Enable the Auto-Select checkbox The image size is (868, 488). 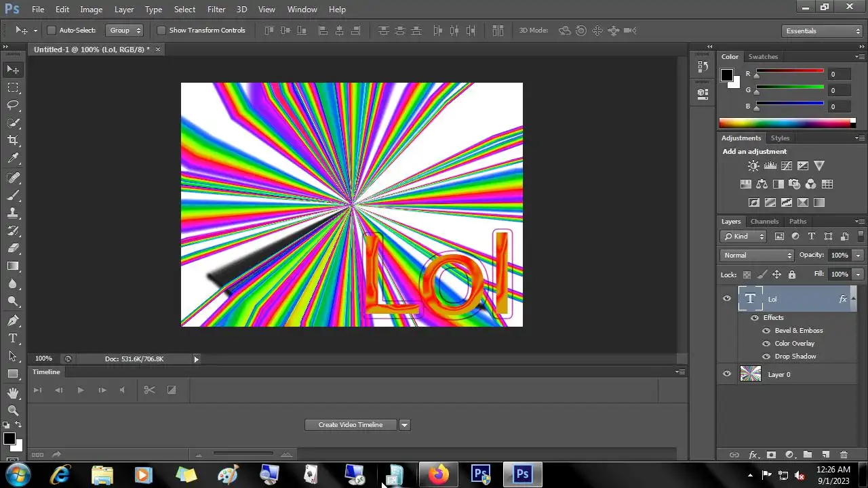click(x=51, y=30)
